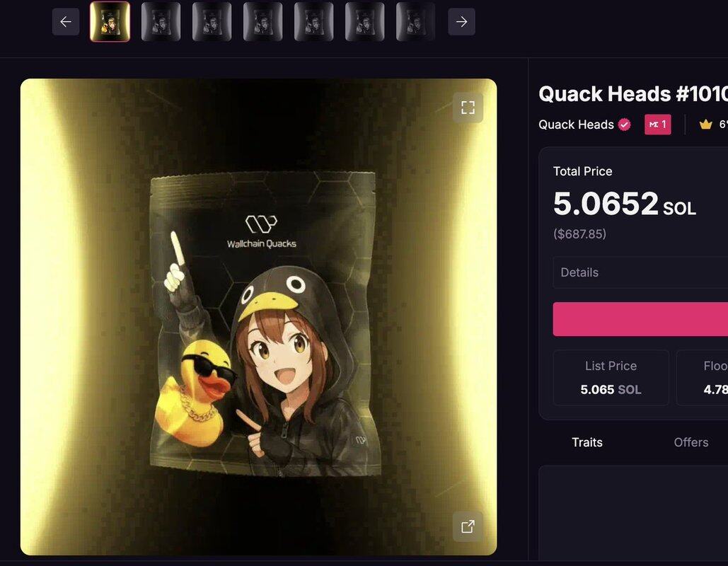The height and width of the screenshot is (566, 728).
Task: Select the seventh NFT thumbnail
Action: 415,21
